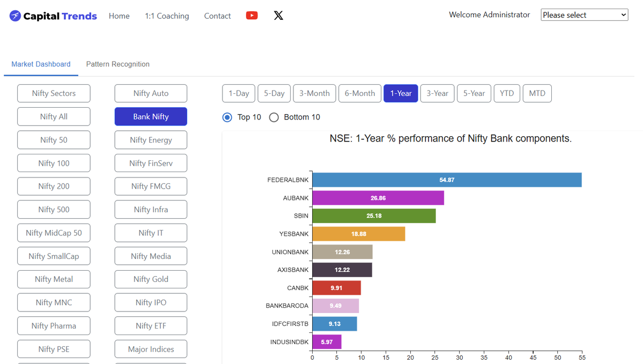Show Nifty 50 components
Image resolution: width=643 pixels, height=364 pixels.
(54, 140)
